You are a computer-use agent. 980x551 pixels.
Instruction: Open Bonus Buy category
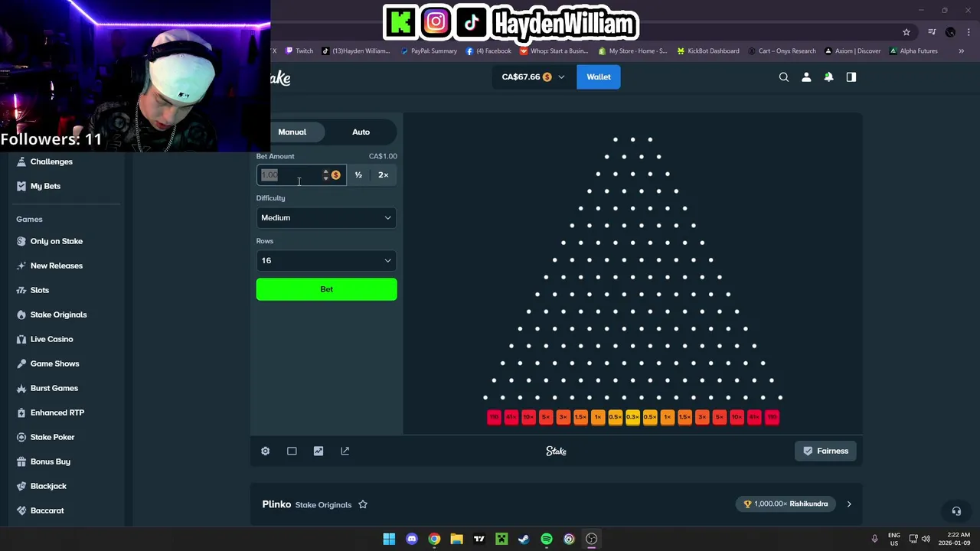click(51, 461)
